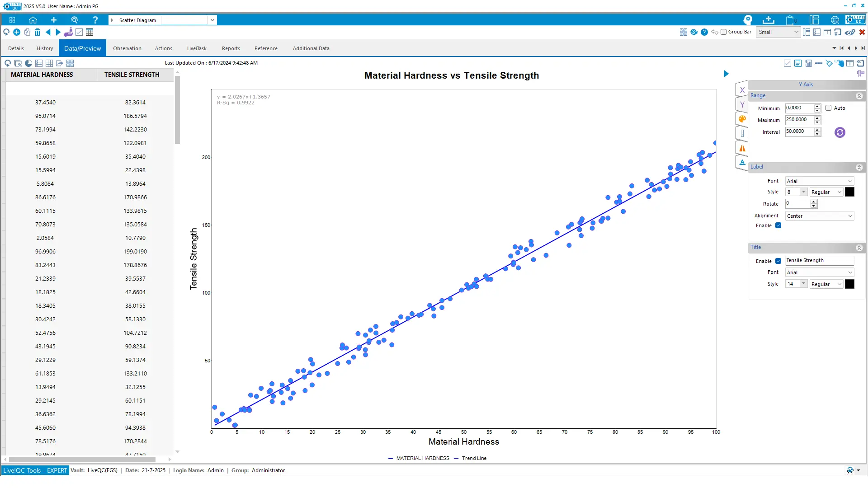The image size is (868, 488).
Task: Click the purple refresh range button
Action: [x=840, y=132]
